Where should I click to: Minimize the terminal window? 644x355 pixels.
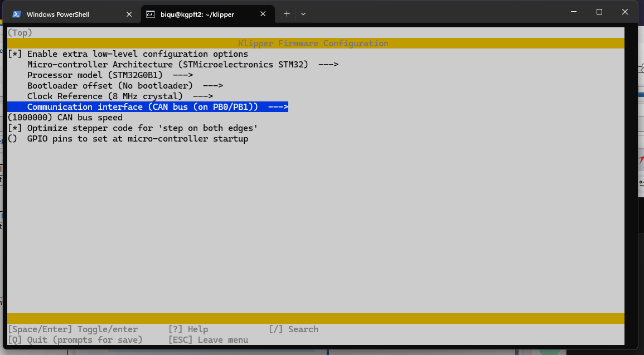click(574, 12)
